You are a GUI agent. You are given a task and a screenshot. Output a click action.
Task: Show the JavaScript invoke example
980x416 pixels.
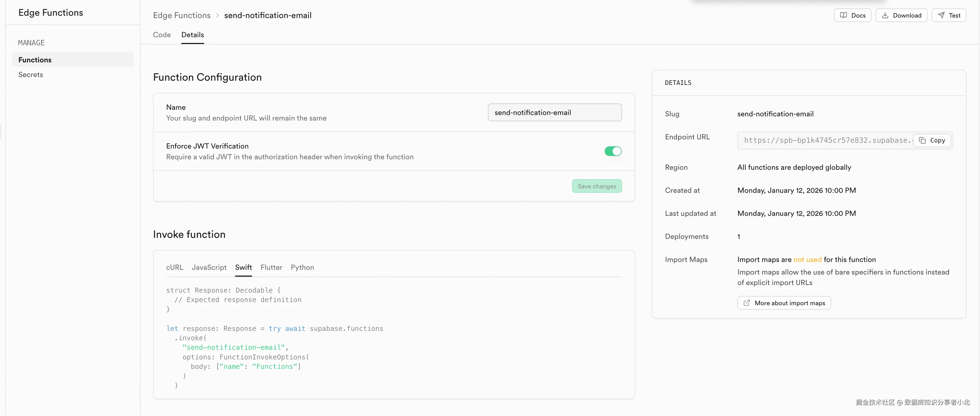tap(209, 267)
